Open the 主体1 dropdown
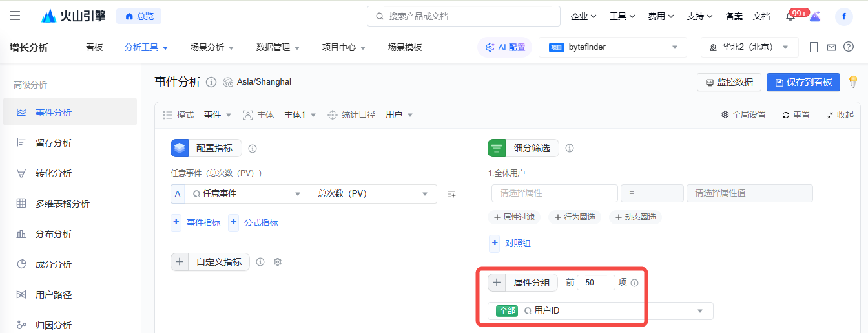The image size is (868, 333). pyautogui.click(x=300, y=114)
